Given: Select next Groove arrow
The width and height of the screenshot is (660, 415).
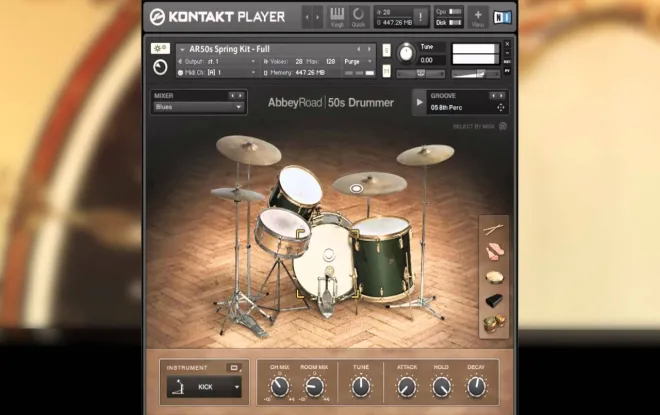Looking at the screenshot, I should coord(501,96).
